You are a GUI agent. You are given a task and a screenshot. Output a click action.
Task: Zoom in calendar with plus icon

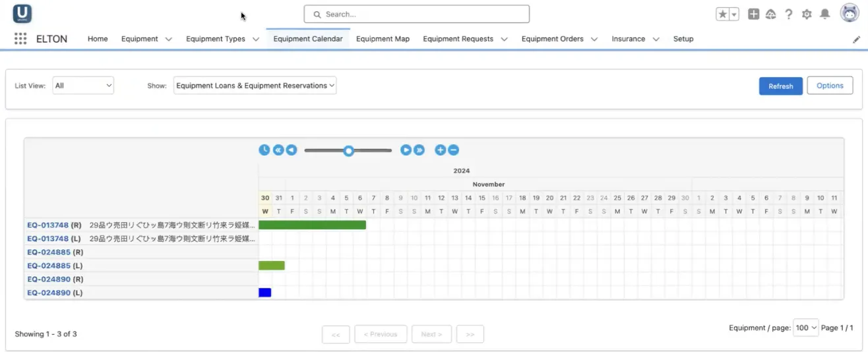441,150
